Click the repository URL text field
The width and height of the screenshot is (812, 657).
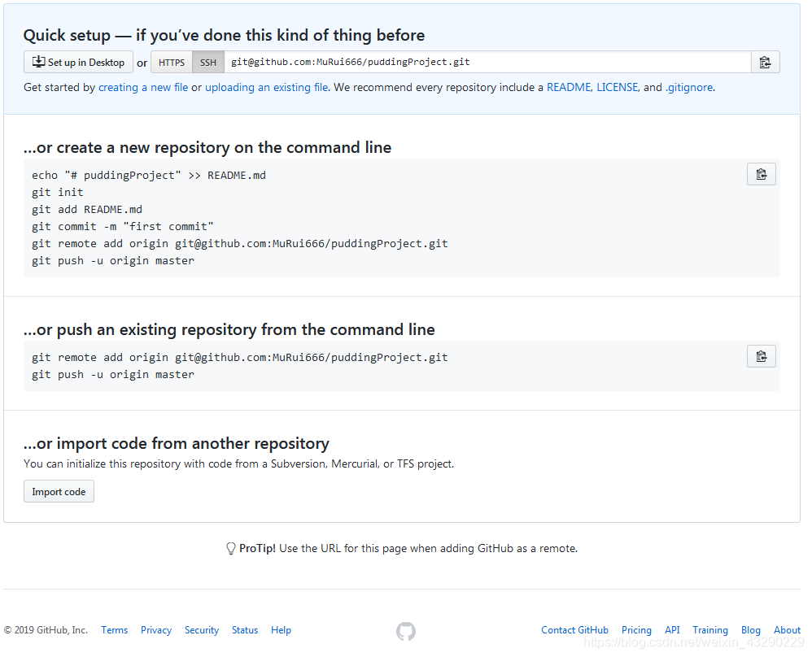click(x=487, y=62)
